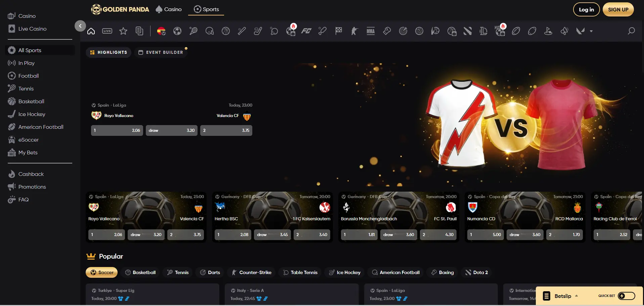Open the Casino tab in top navigation
This screenshot has width=644, height=306.
(x=169, y=9)
